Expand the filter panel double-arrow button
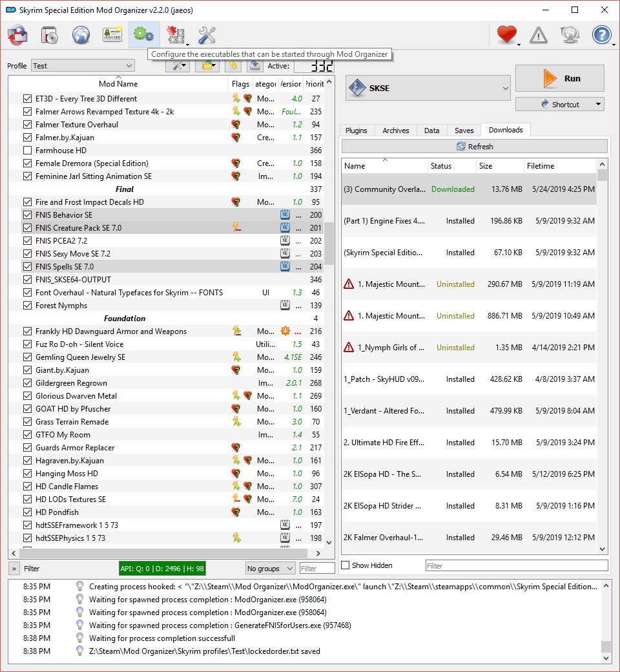The image size is (620, 672). click(x=14, y=569)
